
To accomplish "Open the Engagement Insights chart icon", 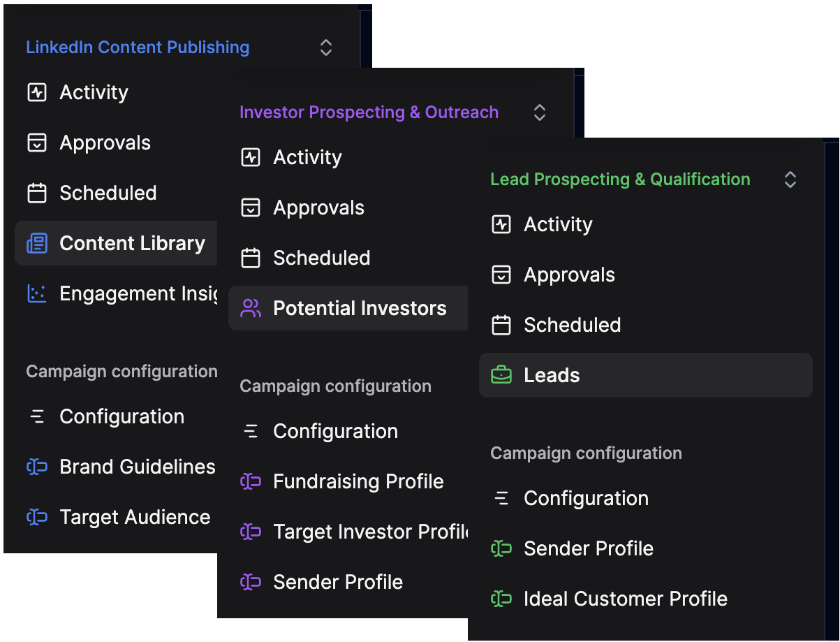I will 36,293.
